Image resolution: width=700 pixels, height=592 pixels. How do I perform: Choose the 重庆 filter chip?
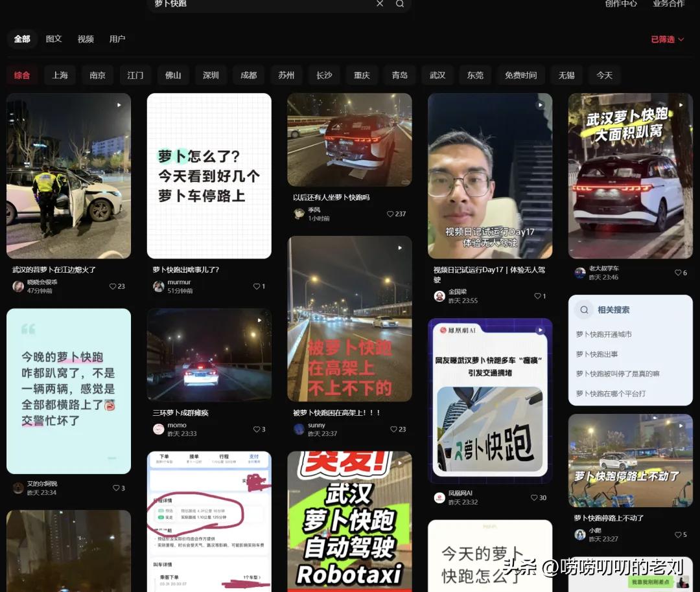(362, 75)
